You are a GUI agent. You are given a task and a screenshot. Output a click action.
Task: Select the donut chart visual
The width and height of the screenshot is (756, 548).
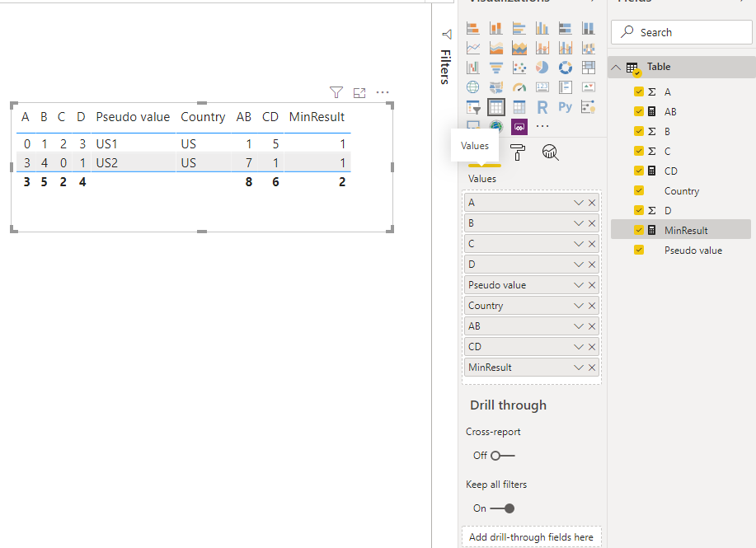[565, 68]
